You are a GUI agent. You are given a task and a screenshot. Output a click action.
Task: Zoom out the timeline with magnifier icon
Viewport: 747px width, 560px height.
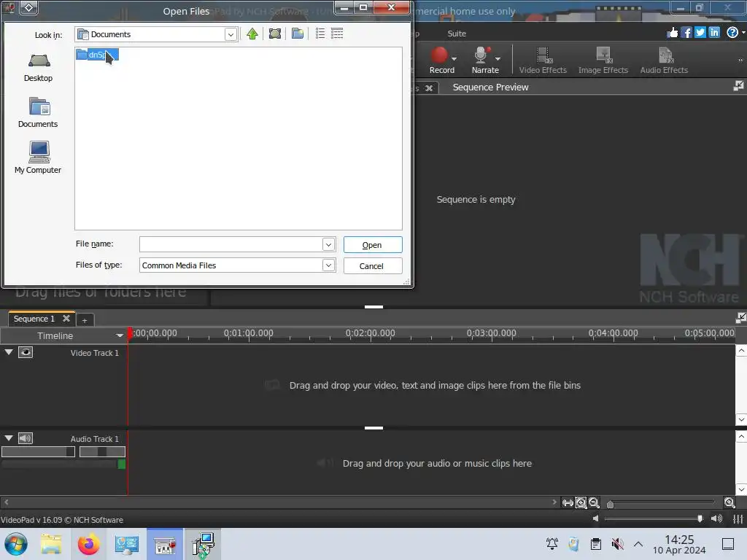[594, 502]
